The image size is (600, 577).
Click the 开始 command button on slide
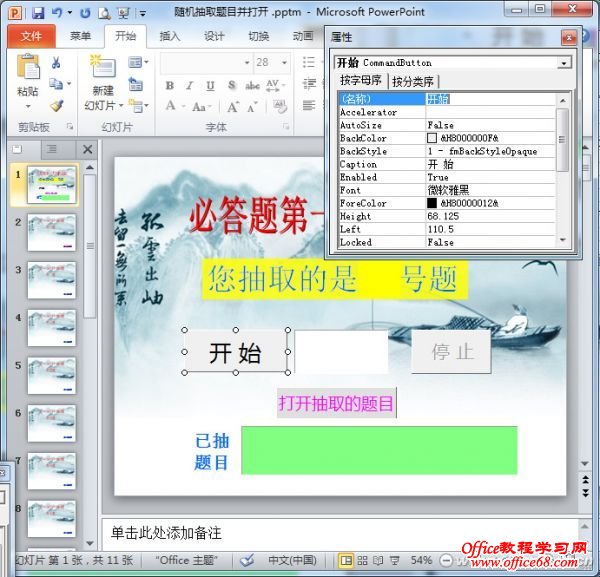[x=236, y=351]
